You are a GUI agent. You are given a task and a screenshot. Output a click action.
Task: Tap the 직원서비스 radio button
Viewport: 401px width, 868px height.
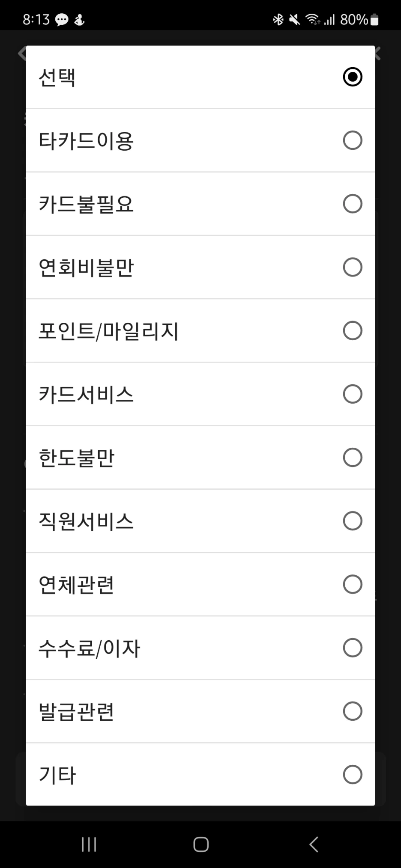[x=352, y=521]
